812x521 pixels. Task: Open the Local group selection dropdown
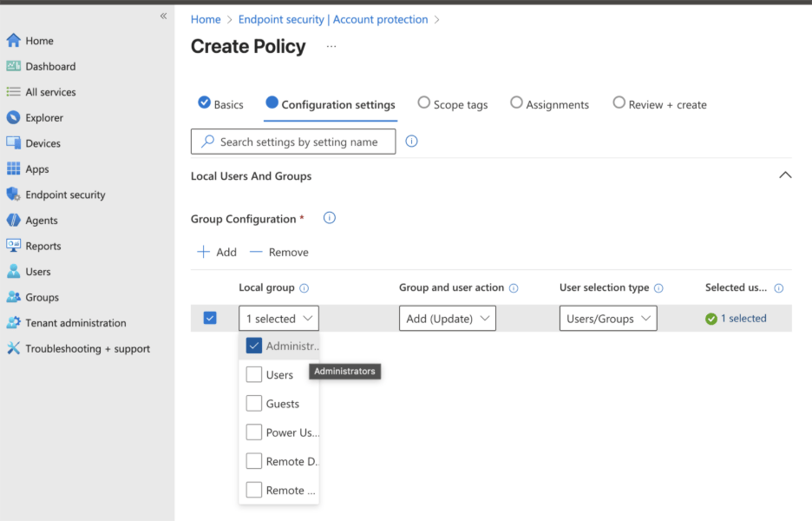(278, 318)
